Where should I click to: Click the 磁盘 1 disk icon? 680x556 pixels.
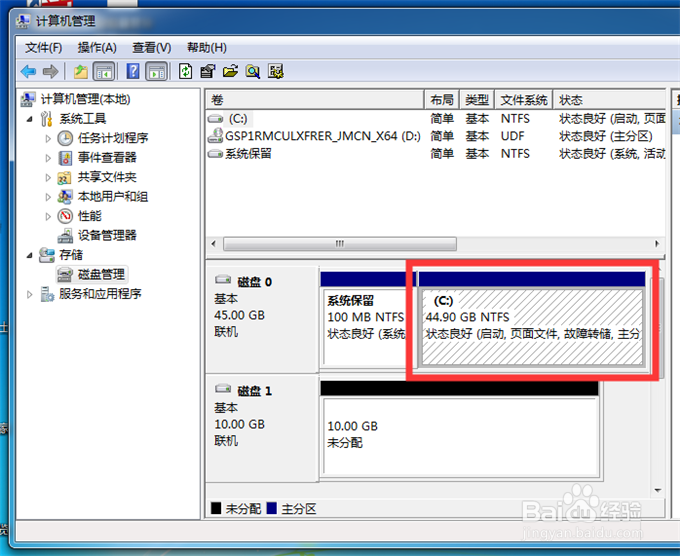coord(223,388)
